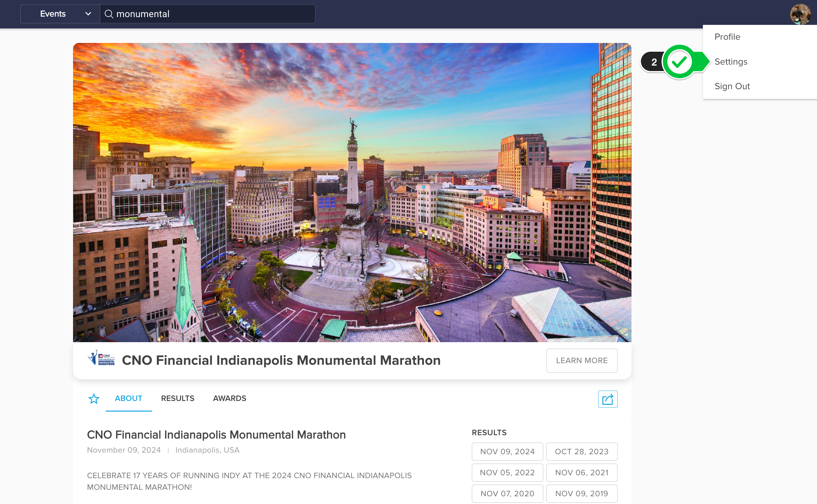The height and width of the screenshot is (504, 817).
Task: Open the Events category selector
Action: click(53, 14)
